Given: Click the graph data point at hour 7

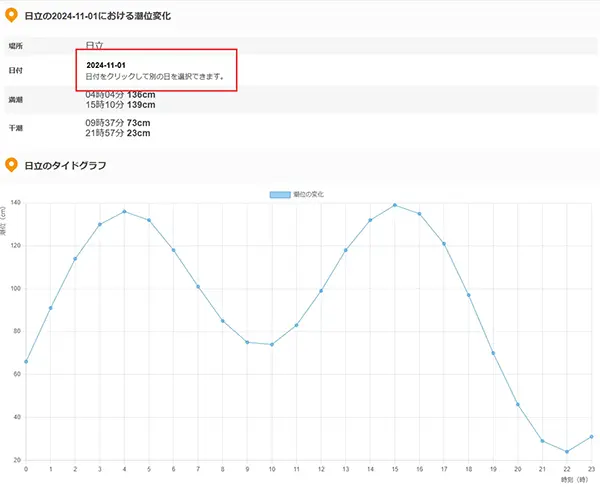Looking at the screenshot, I should [198, 287].
